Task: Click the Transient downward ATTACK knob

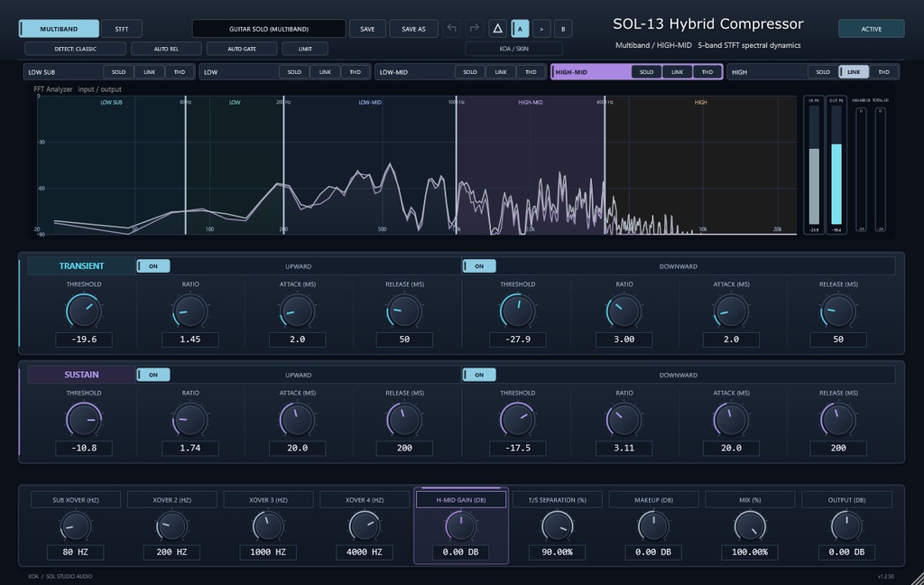Action: pyautogui.click(x=731, y=311)
